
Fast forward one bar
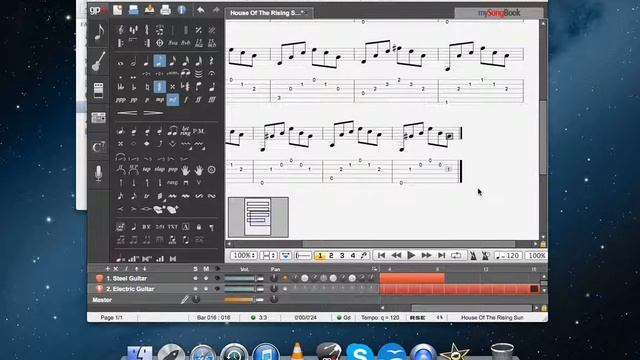(x=426, y=256)
